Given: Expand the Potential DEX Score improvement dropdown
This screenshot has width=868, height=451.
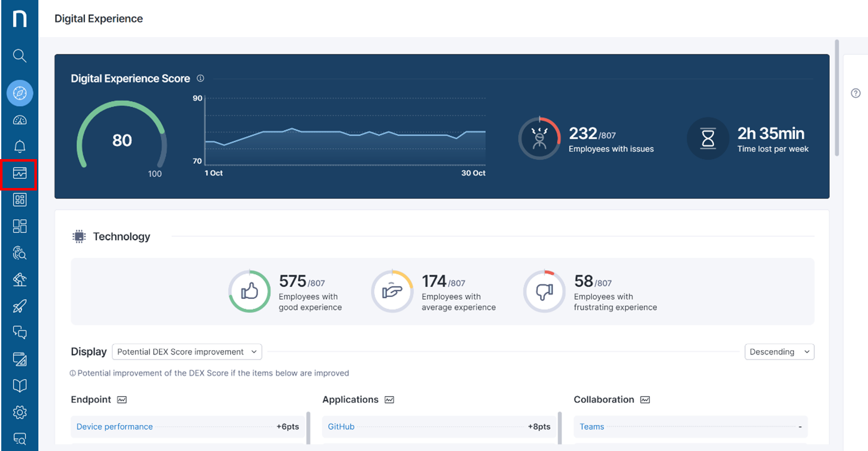Looking at the screenshot, I should pyautogui.click(x=187, y=352).
